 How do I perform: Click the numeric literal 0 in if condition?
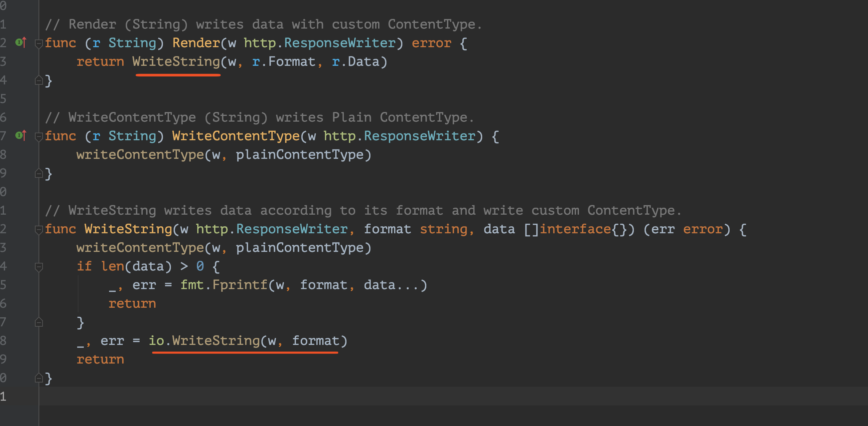[x=200, y=267]
